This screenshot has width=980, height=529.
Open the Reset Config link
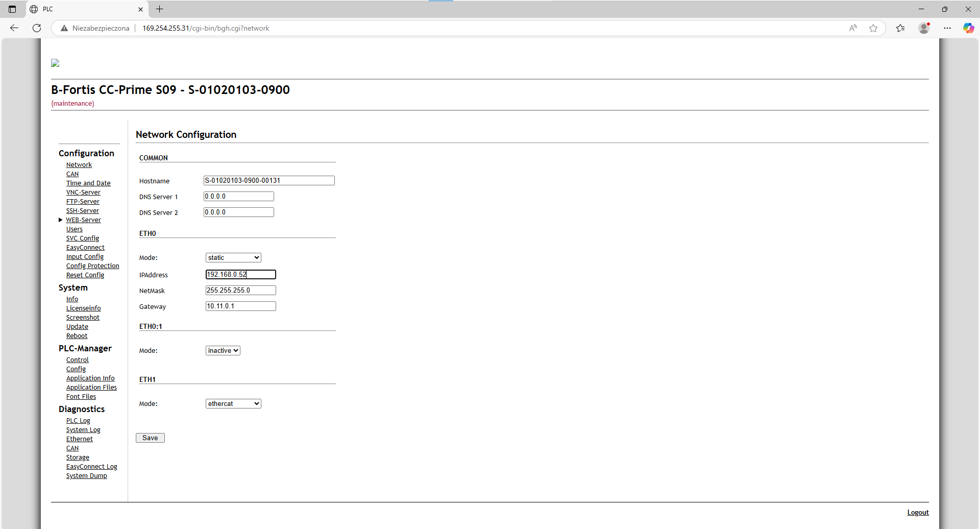[x=85, y=275]
